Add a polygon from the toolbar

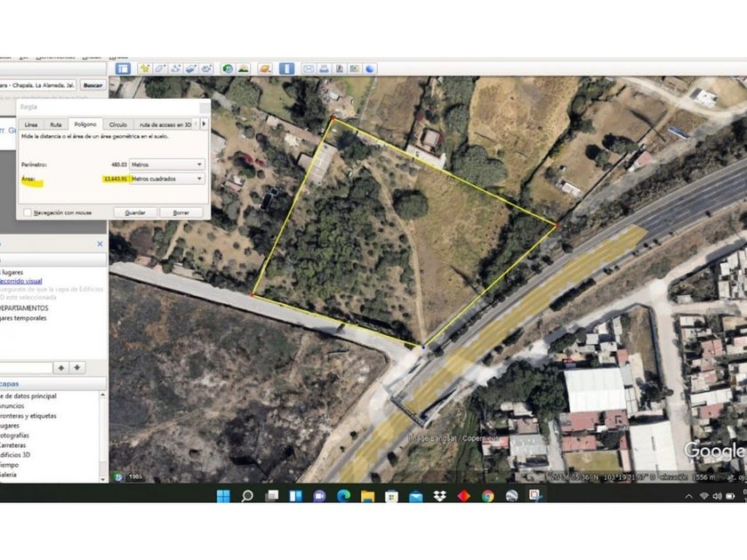coord(160,68)
